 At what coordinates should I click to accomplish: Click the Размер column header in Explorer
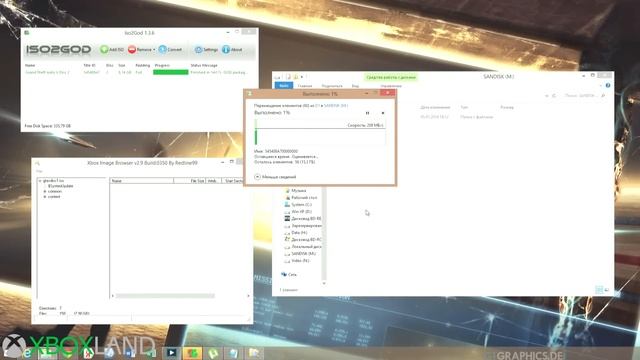tap(507, 107)
